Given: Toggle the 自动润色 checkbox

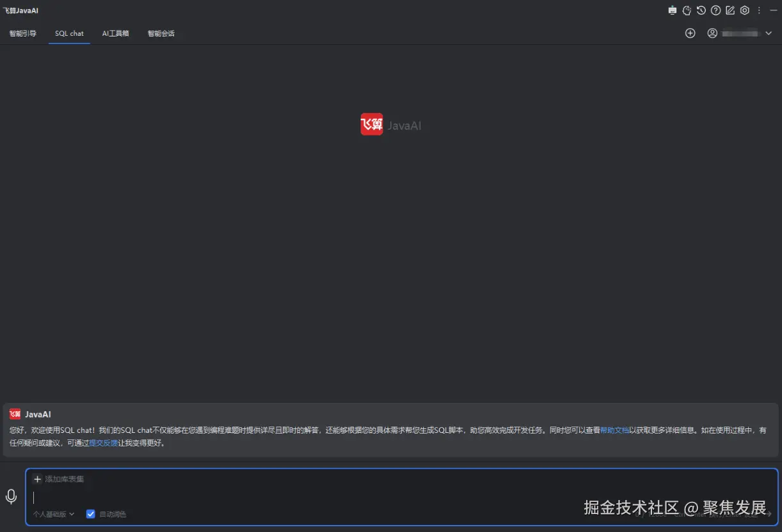Looking at the screenshot, I should pos(91,514).
